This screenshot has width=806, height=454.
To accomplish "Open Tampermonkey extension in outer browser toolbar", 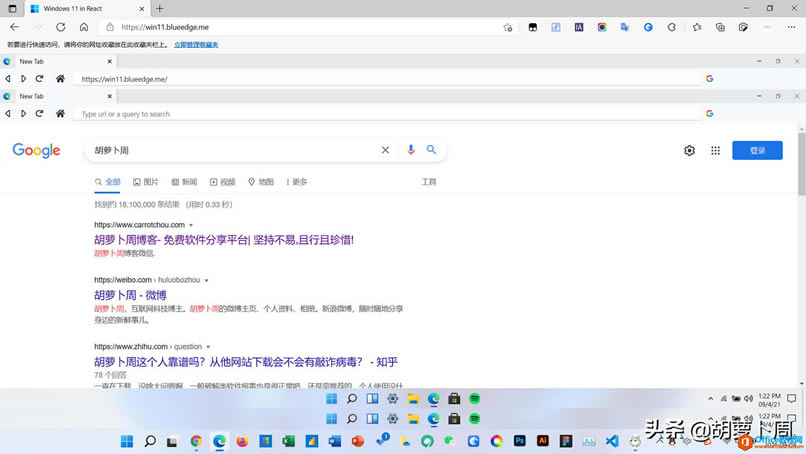I will point(533,27).
